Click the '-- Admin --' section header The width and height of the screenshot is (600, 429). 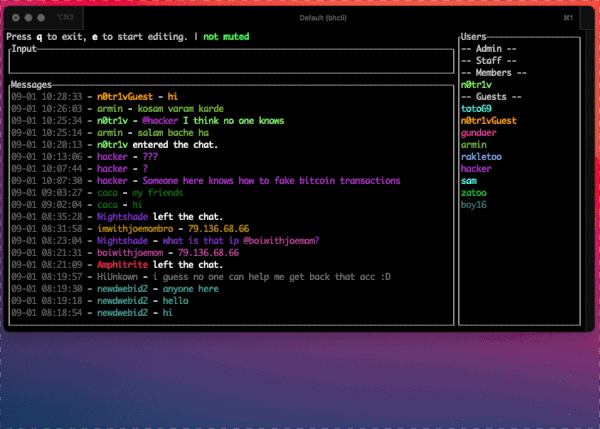(x=488, y=48)
